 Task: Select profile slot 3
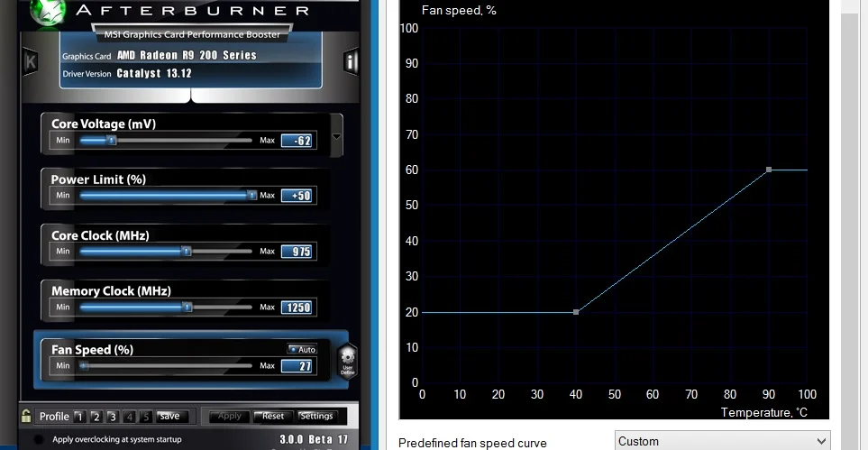coord(113,417)
